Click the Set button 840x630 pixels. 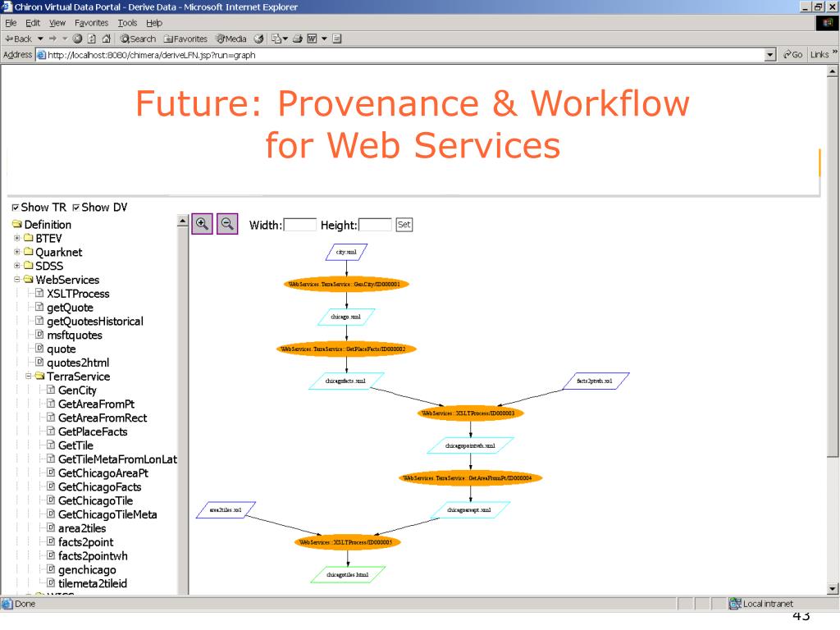404,225
